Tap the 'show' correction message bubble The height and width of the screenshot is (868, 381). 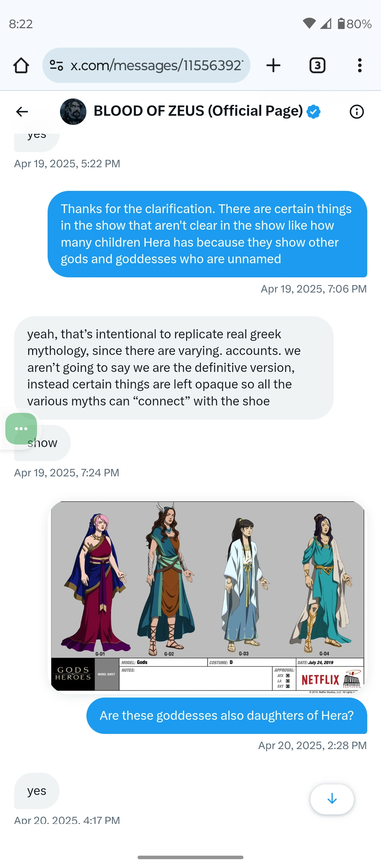[x=42, y=443]
